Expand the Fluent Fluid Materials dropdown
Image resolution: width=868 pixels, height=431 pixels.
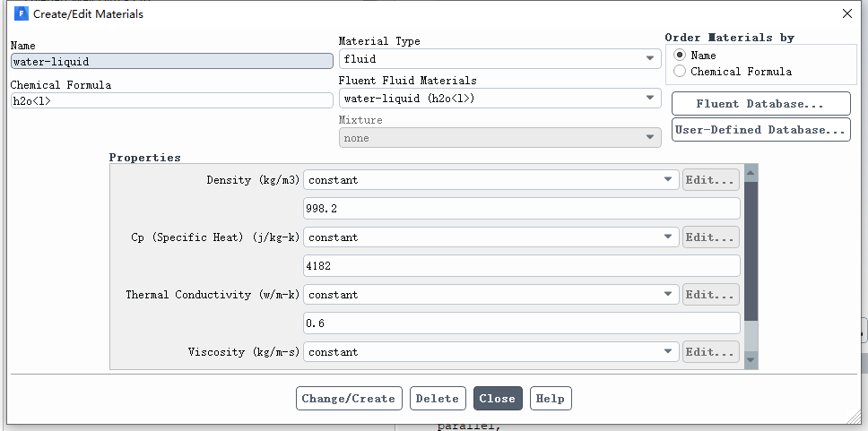tap(499, 99)
